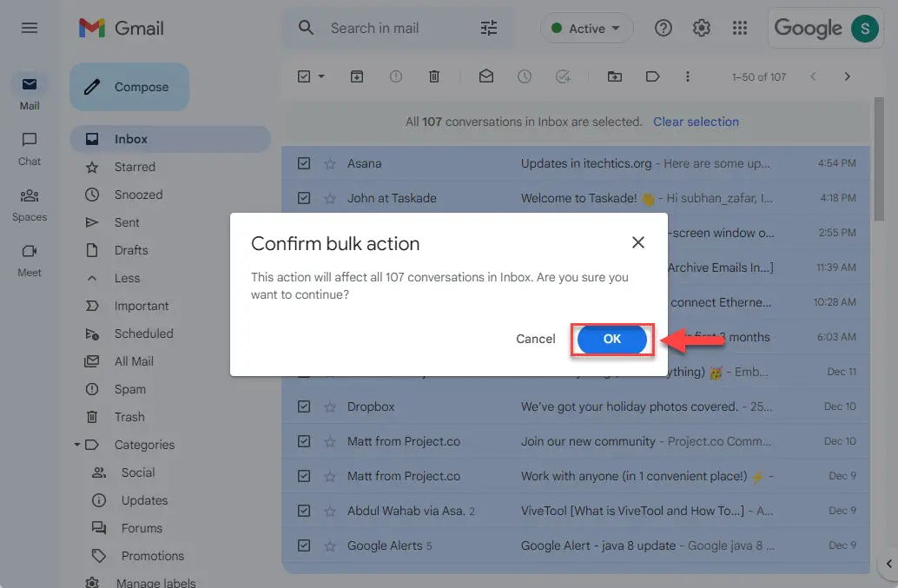This screenshot has height=588, width=898.
Task: Click the Gmail logo
Action: [122, 28]
